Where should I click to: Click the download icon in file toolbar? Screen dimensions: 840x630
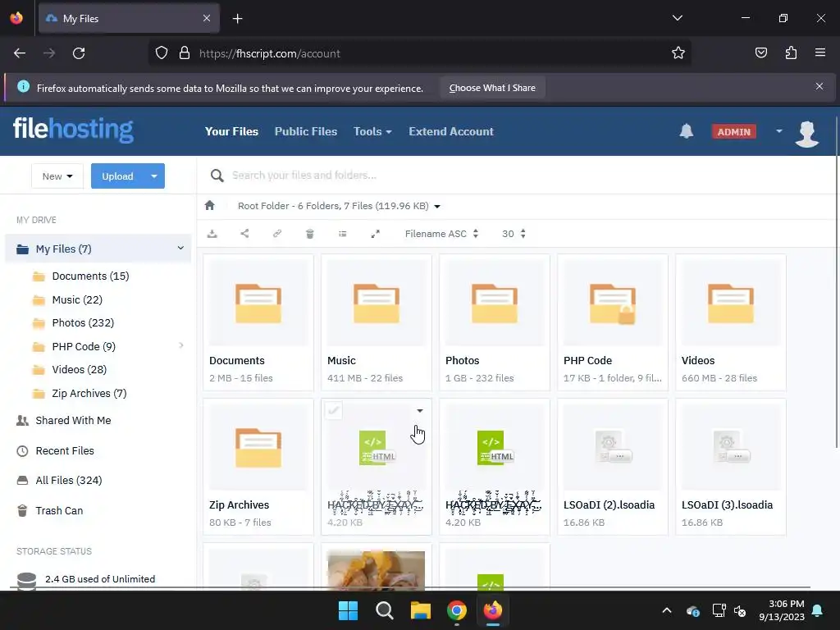click(x=212, y=234)
